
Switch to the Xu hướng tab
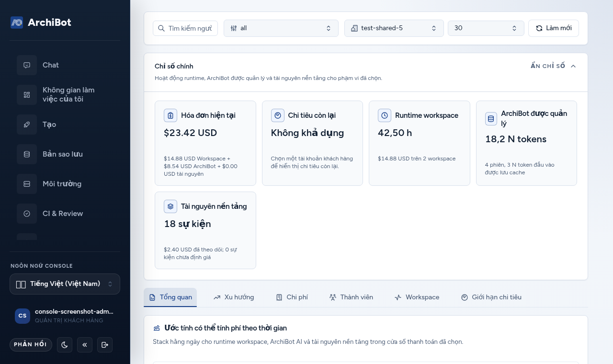[x=234, y=297]
